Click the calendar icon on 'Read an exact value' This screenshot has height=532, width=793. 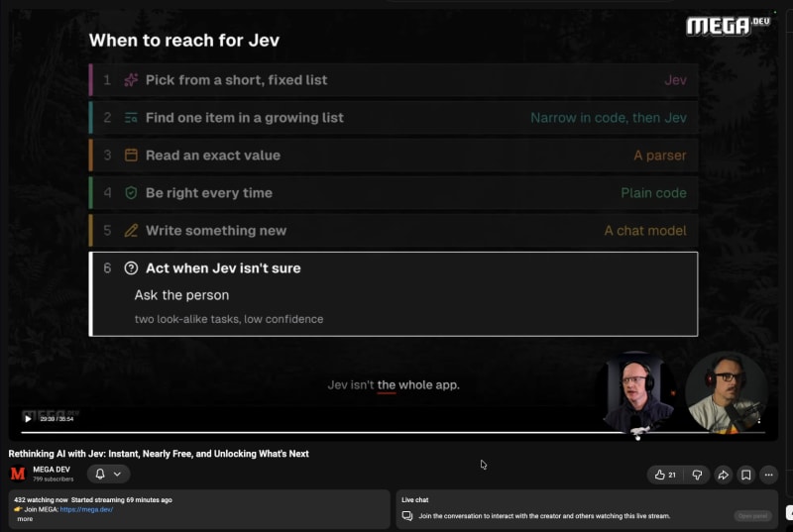131,156
